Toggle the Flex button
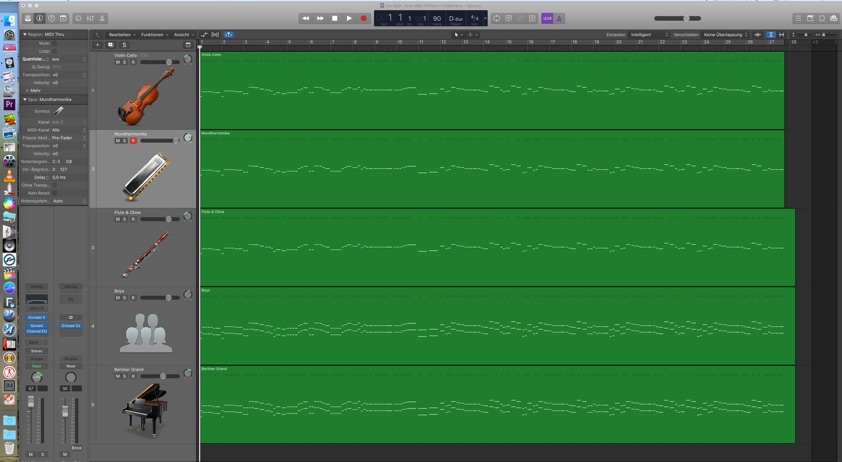Viewport: 842px width, 462px height. (215, 34)
